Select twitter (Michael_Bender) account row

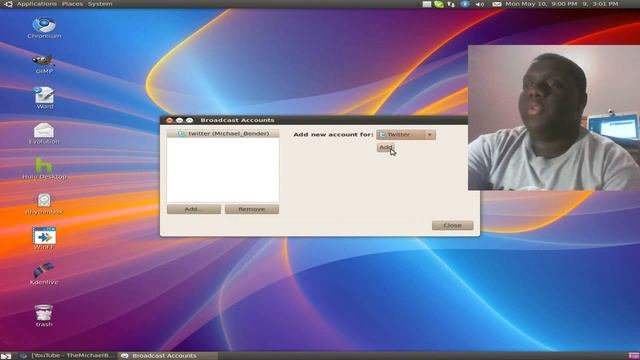[223, 133]
